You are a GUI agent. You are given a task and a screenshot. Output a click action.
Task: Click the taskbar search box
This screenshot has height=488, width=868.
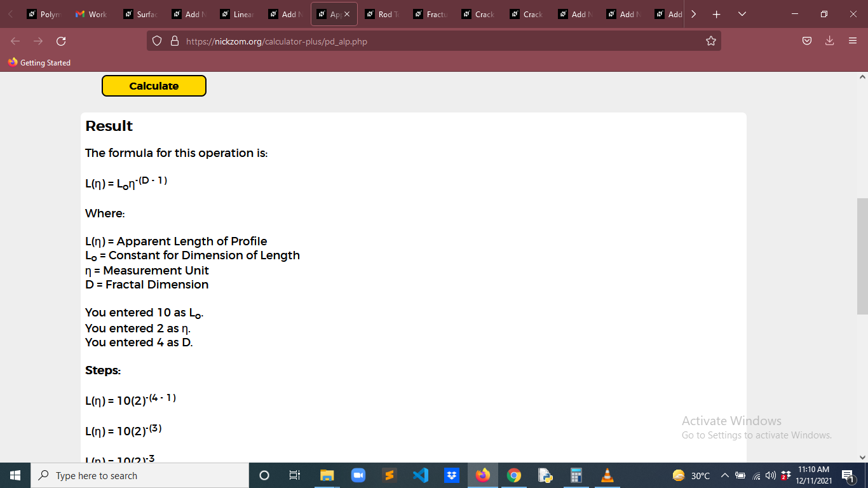pos(140,475)
